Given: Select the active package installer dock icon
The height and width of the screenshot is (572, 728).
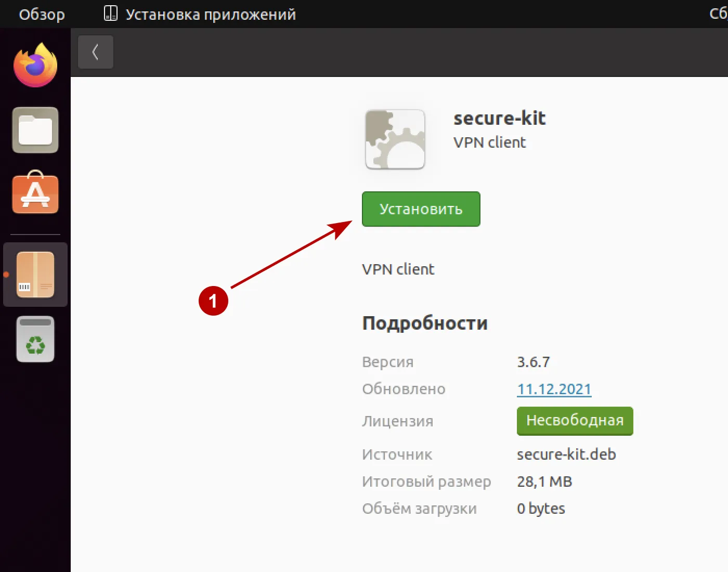Looking at the screenshot, I should coord(35,274).
